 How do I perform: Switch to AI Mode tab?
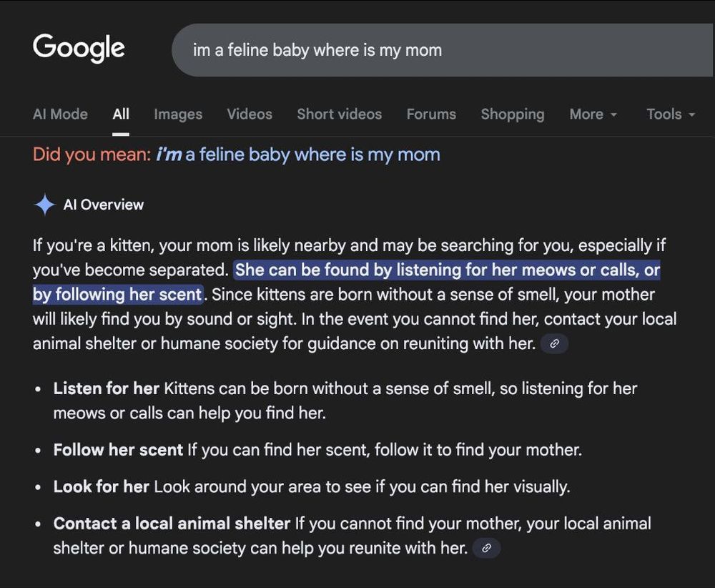tap(60, 114)
